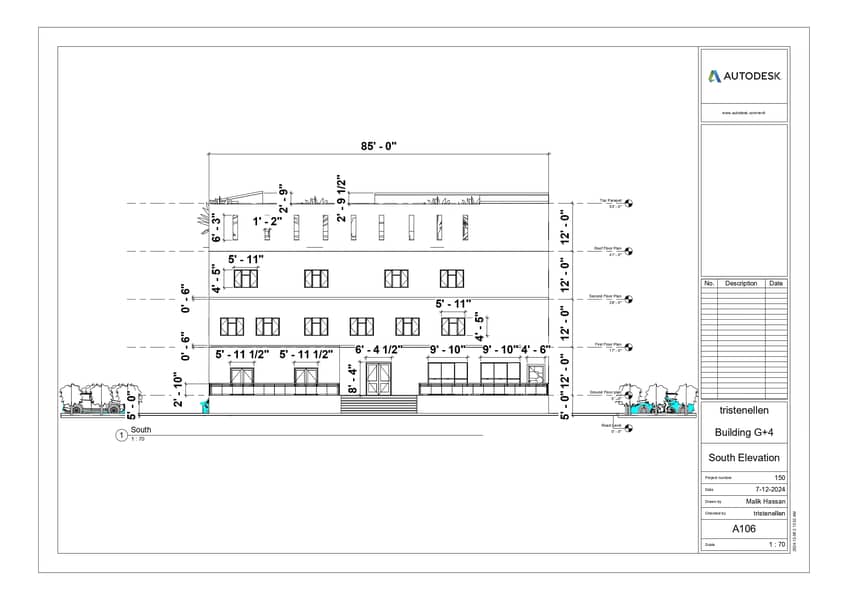Select the A106 sheet number
This screenshot has width=848, height=600.
pyautogui.click(x=743, y=527)
